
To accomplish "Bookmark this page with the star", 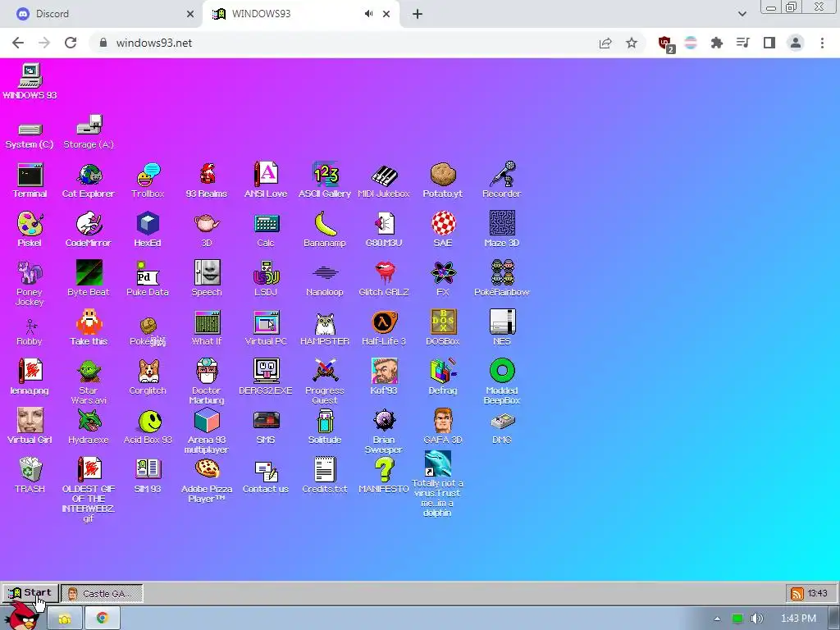I will (632, 43).
